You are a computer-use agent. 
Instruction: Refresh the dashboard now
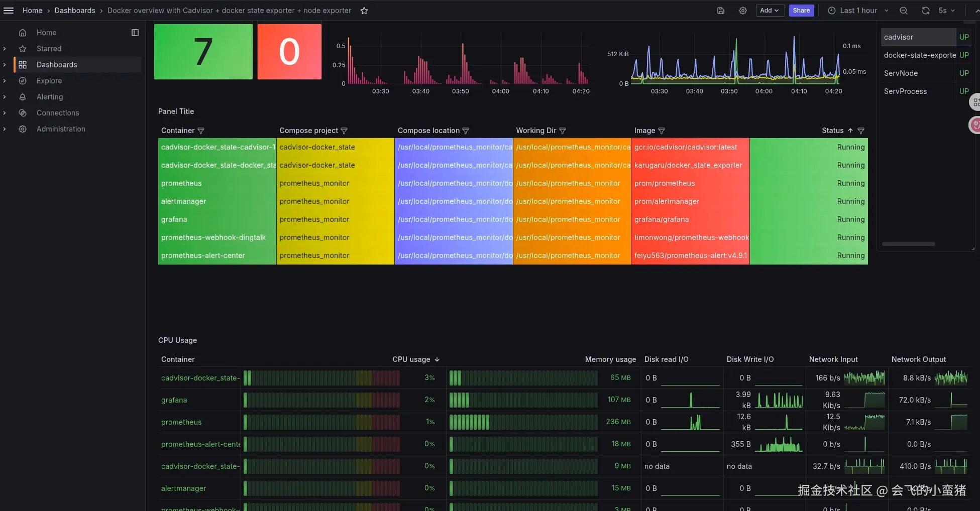click(x=925, y=11)
